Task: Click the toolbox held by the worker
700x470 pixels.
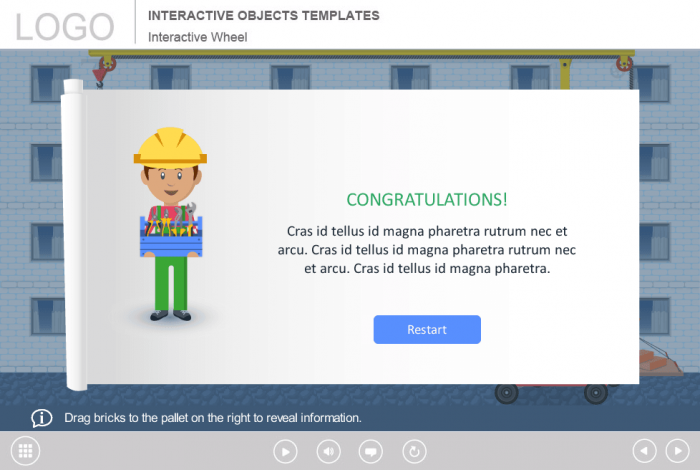Action: (x=170, y=232)
